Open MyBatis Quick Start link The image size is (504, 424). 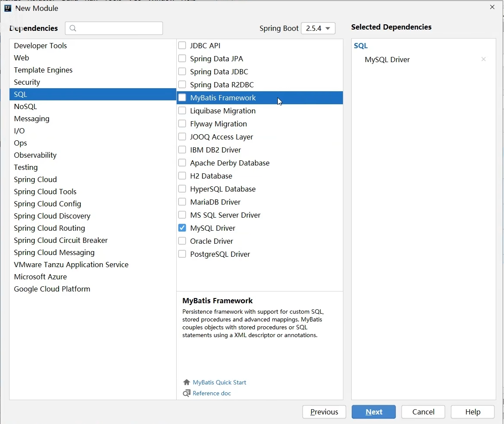(x=220, y=382)
